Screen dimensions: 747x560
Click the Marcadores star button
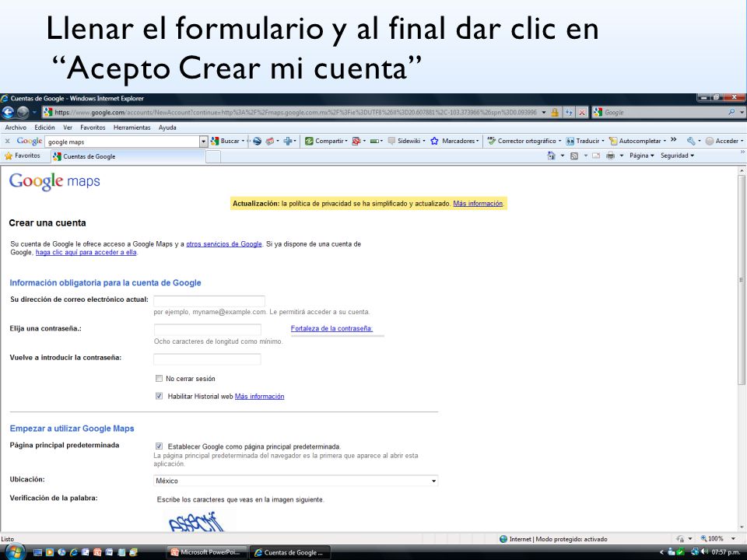click(454, 141)
